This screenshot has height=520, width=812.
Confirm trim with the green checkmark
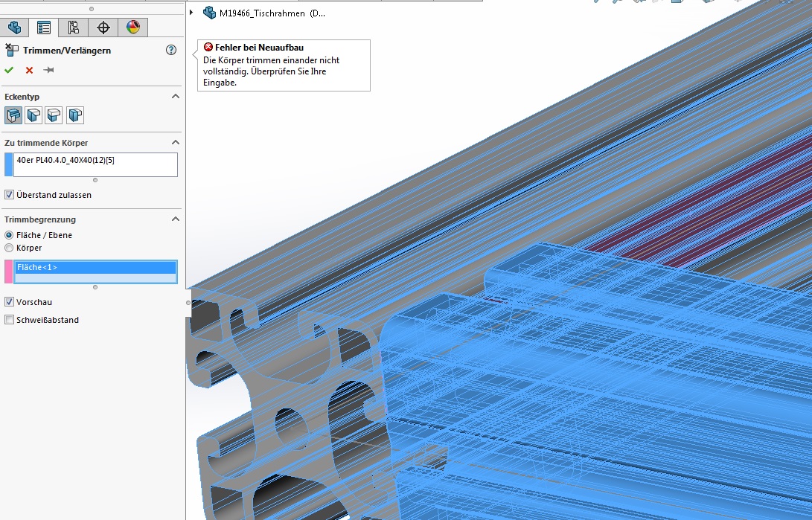[9, 70]
